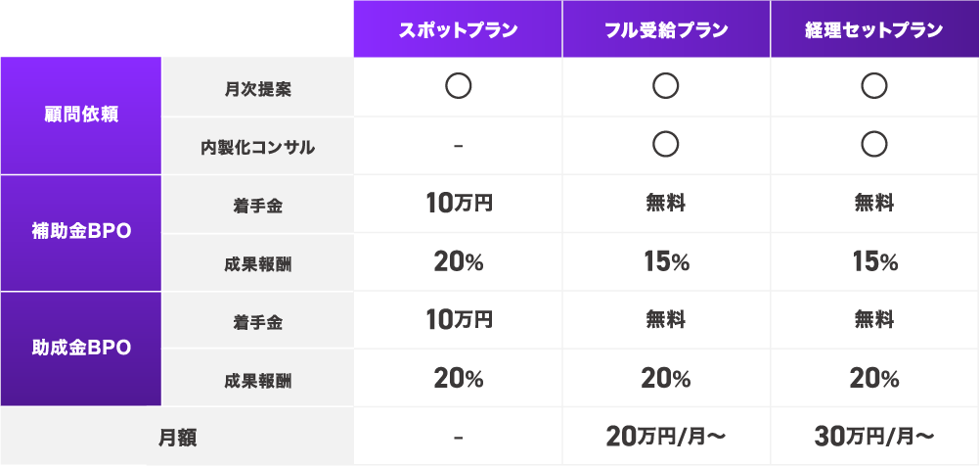Click 助成金BPO 20% fee under 経理セットプラン
Screen dimensions: 980x466
coord(874,379)
